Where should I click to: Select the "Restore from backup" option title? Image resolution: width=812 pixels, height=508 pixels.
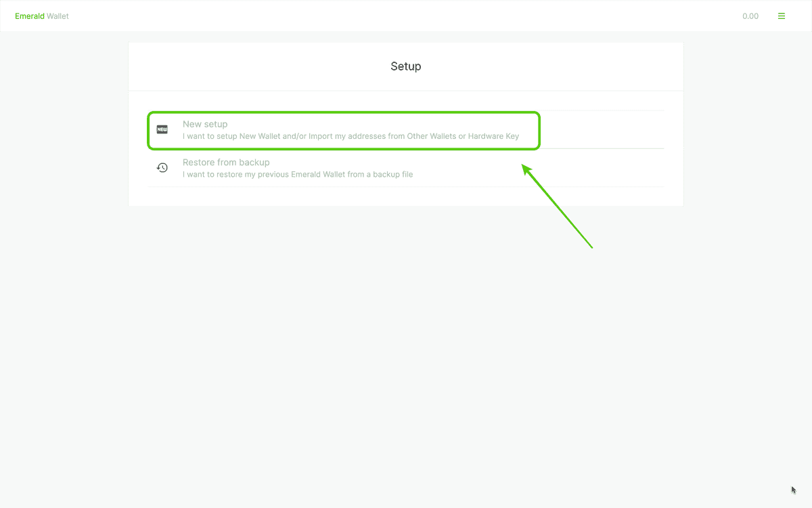226,163
